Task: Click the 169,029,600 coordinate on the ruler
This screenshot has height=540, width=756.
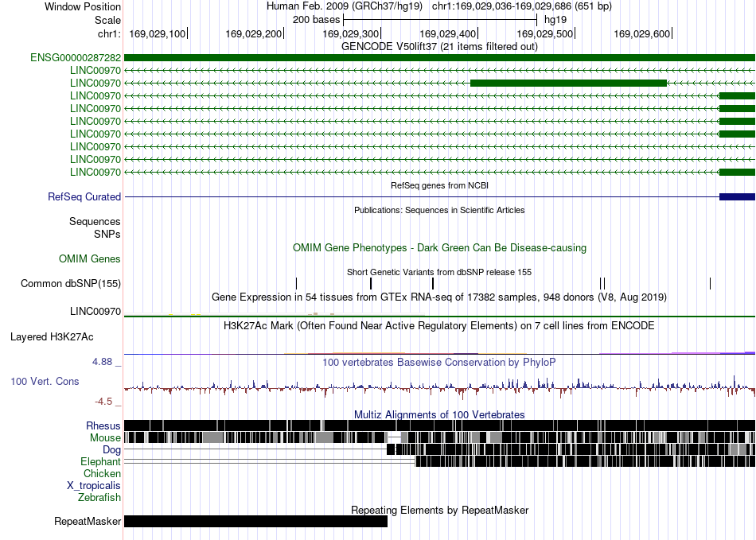Action: [x=641, y=33]
